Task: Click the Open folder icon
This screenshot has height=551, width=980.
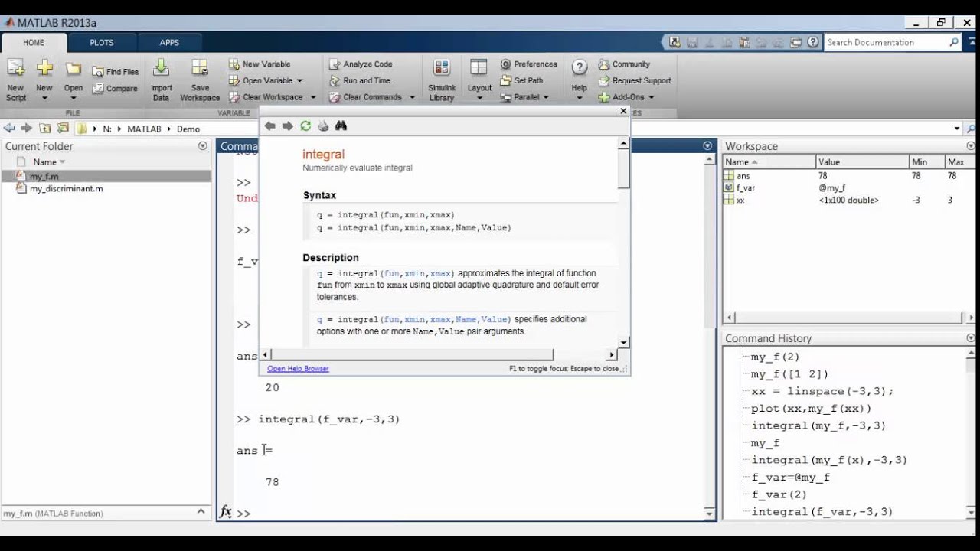Action: (73, 69)
